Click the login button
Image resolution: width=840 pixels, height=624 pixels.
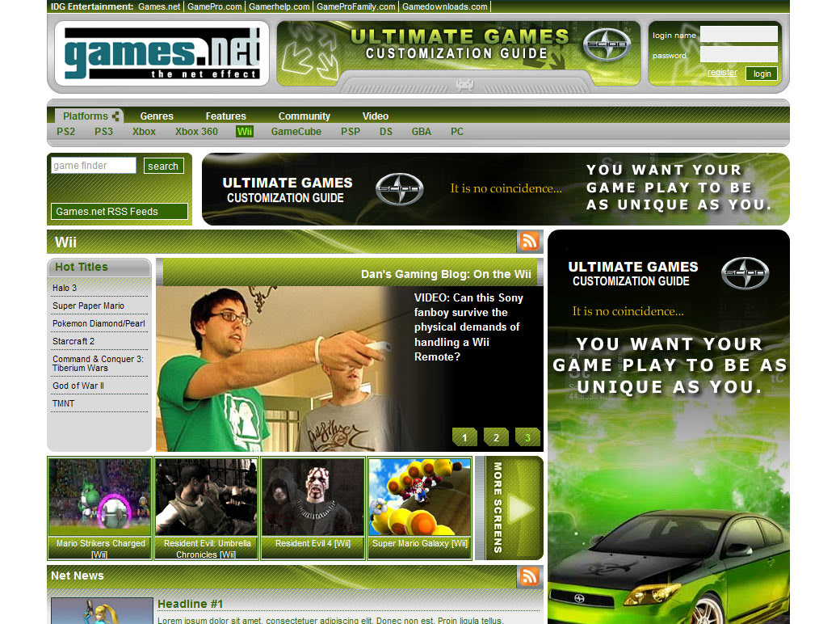tap(762, 74)
